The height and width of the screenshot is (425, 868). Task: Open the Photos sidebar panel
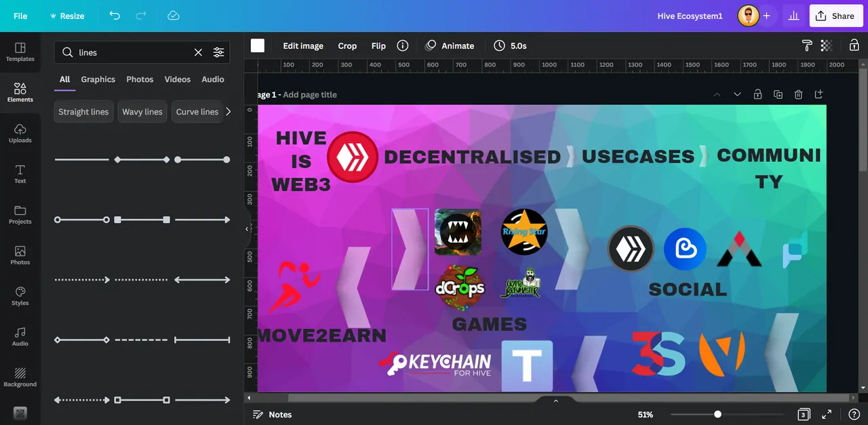coord(20,256)
